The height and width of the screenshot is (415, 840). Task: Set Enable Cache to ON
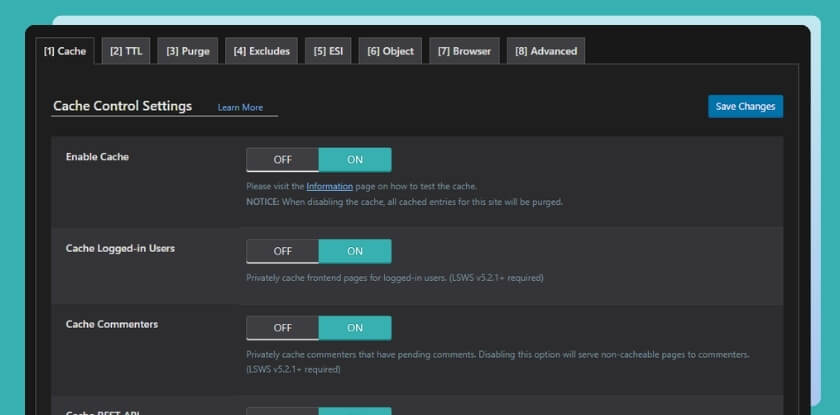(355, 159)
